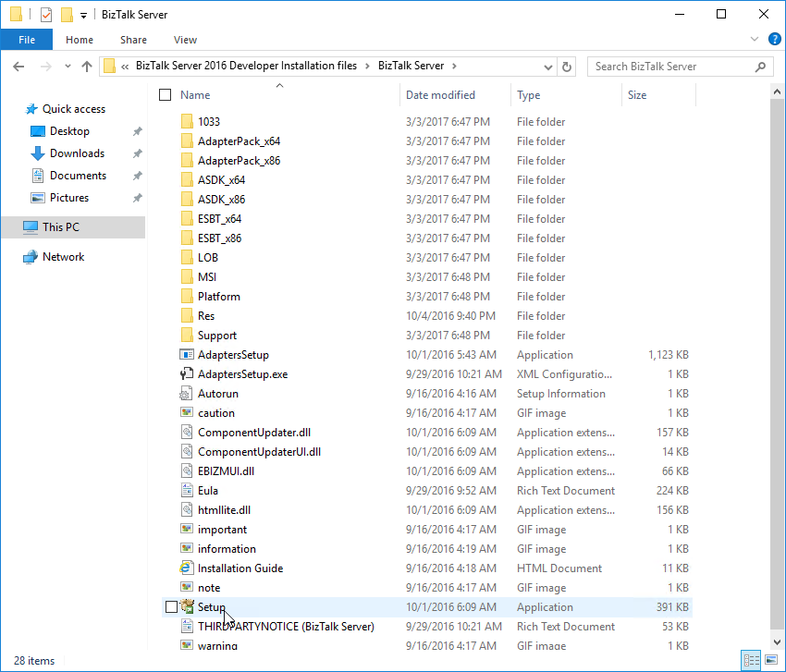The image size is (786, 672).
Task: Click the scrollbar down arrow
Action: coord(777,641)
